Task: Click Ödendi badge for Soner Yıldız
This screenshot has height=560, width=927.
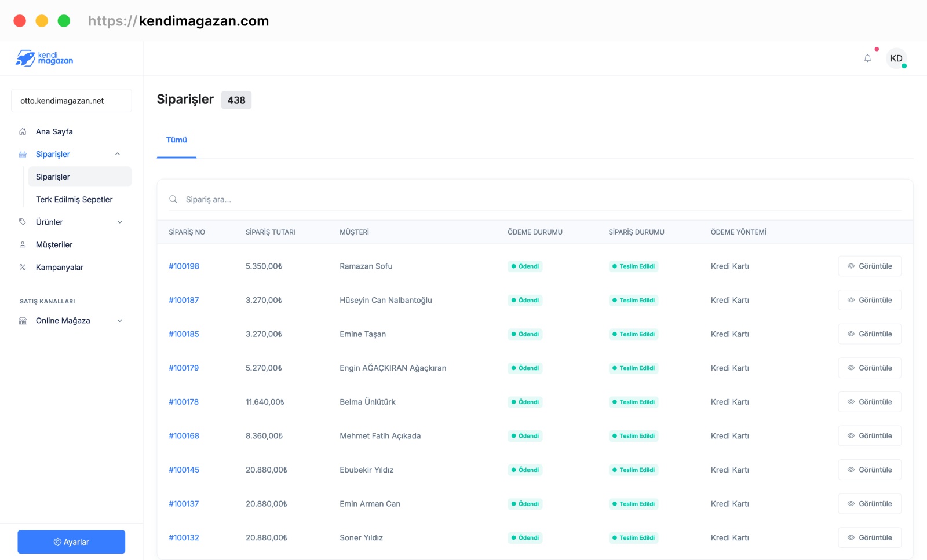Action: tap(525, 537)
